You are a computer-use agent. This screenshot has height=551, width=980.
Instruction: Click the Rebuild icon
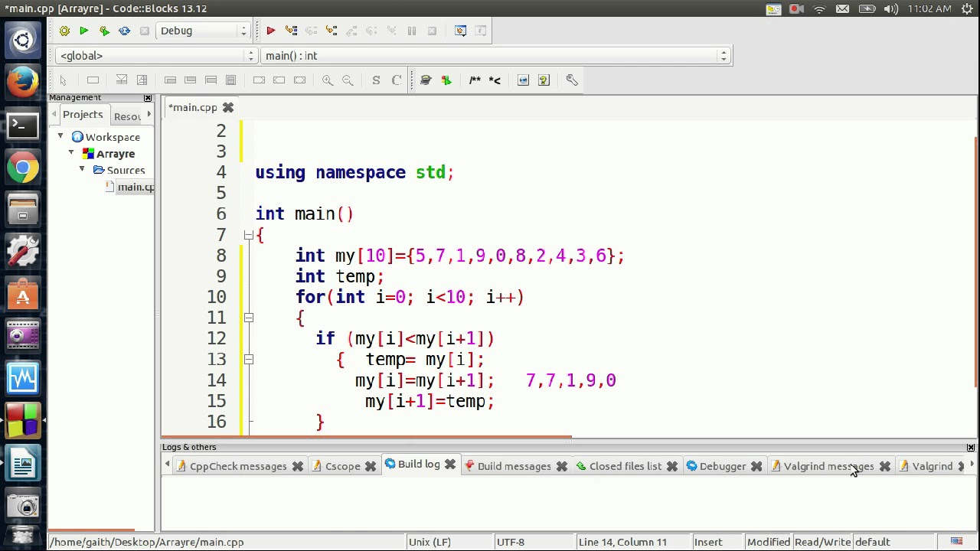coord(124,31)
